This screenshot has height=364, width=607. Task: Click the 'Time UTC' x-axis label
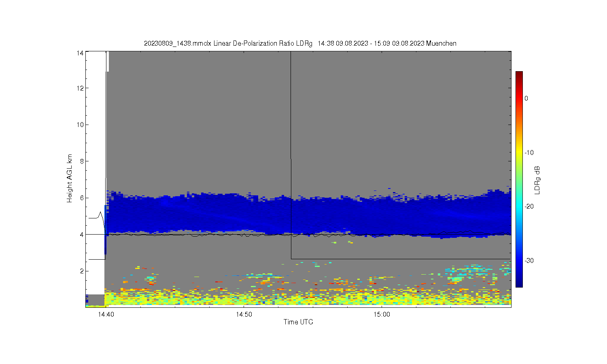(x=298, y=322)
